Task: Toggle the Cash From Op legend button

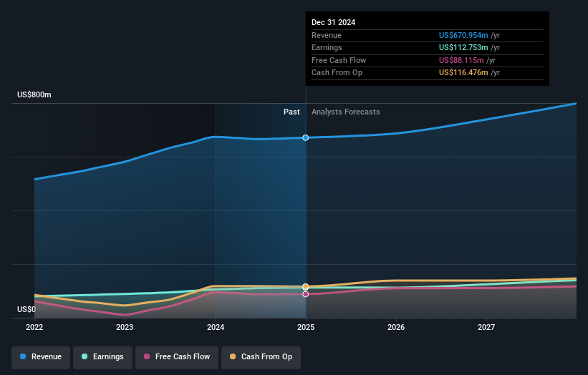Action: point(261,357)
